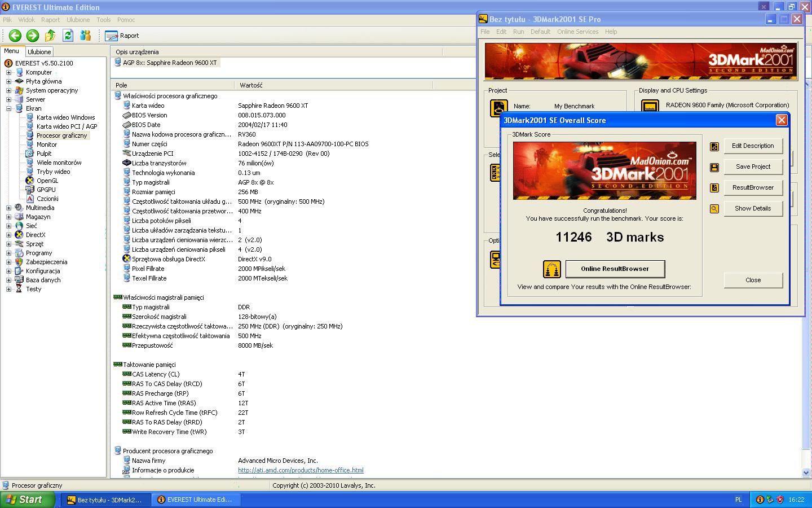Open the ati.amd.com products link
The height and width of the screenshot is (508, 812).
click(301, 470)
